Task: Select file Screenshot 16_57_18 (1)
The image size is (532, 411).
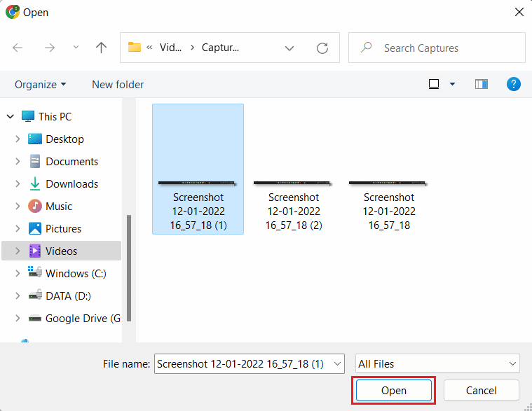Action: (x=198, y=169)
